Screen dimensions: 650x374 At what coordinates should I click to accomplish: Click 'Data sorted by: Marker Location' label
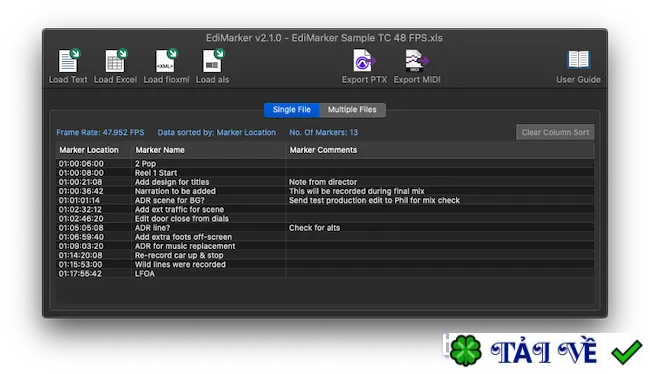coord(217,132)
